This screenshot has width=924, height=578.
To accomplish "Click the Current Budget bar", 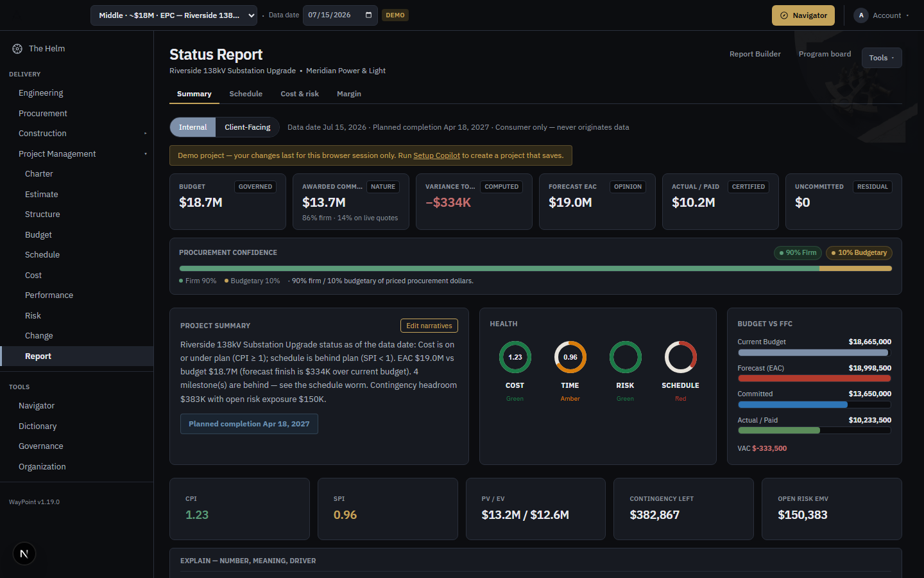I will [x=814, y=353].
